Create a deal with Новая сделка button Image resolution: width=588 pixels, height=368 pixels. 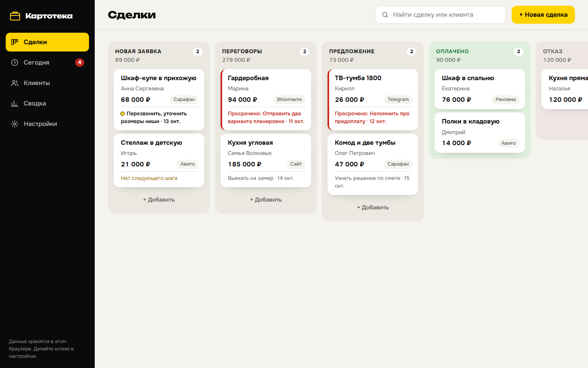543,15
